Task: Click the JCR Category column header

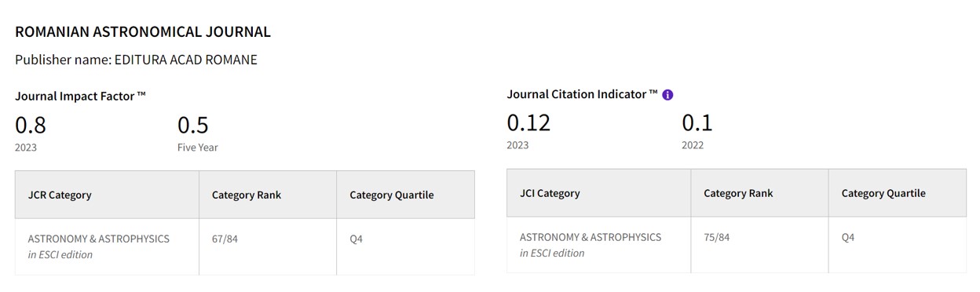Action: coord(60,195)
